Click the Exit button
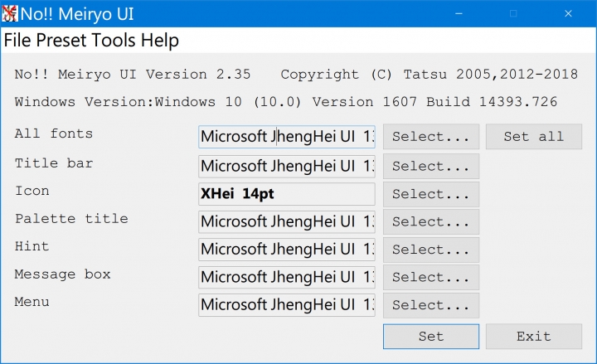597x364 pixels. (534, 337)
